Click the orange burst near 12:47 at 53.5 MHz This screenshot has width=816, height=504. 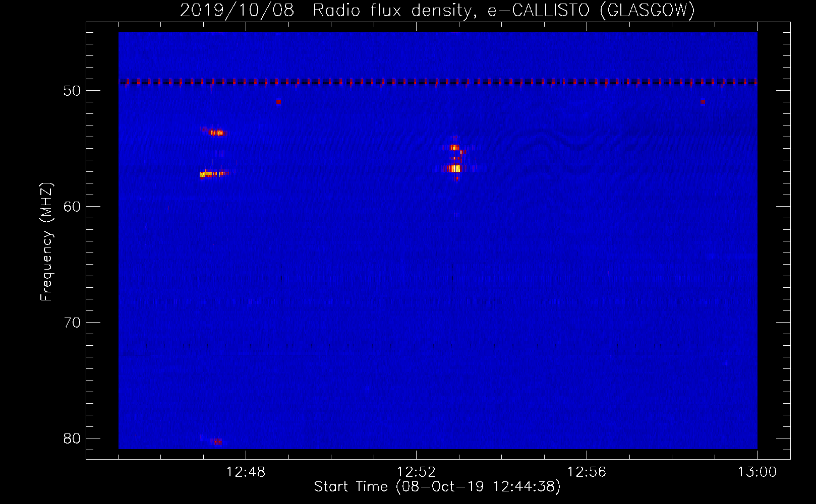217,133
